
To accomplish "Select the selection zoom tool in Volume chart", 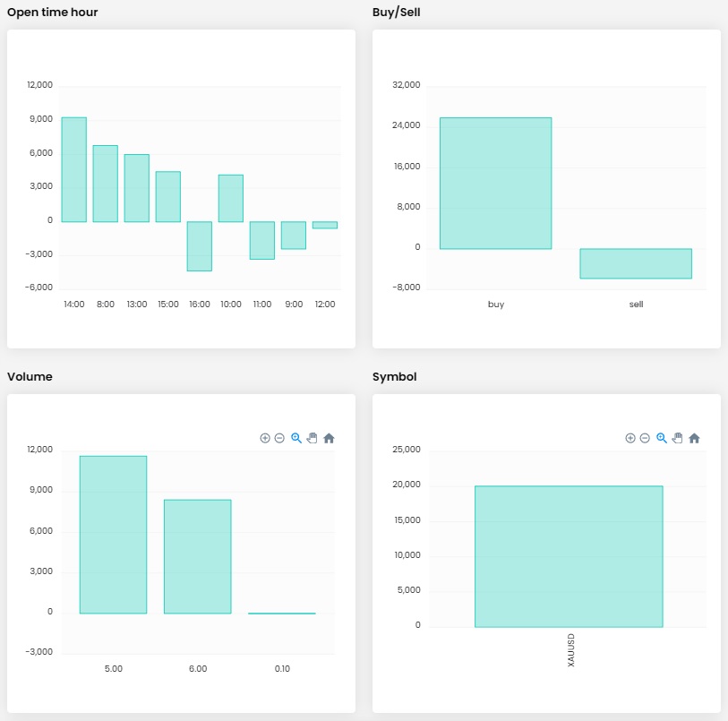I will pyautogui.click(x=296, y=438).
